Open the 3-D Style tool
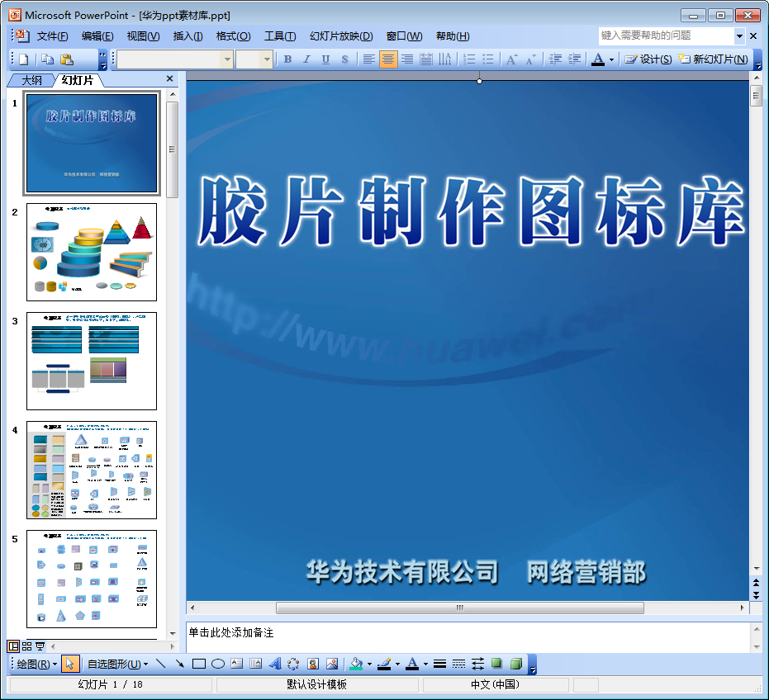 tap(516, 664)
